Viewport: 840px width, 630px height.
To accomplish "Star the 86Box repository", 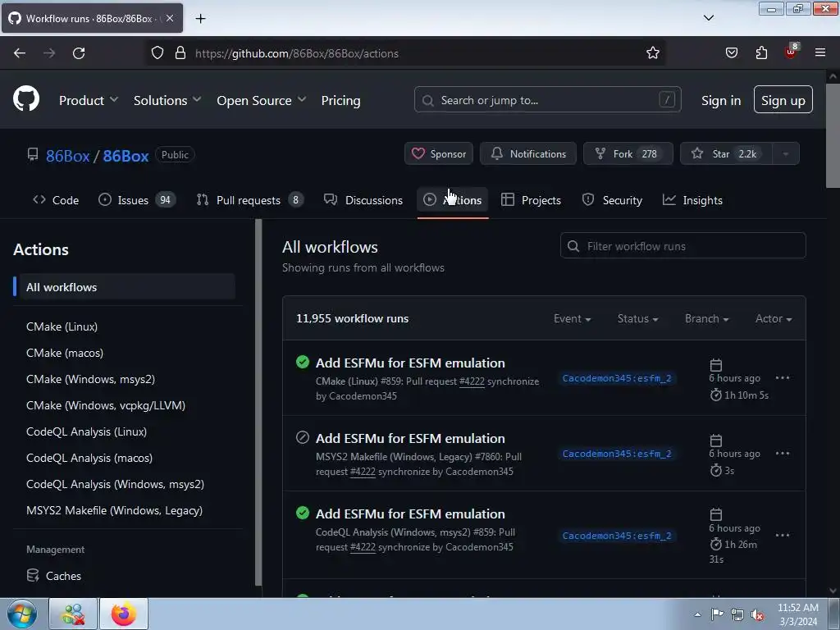I will pos(726,153).
